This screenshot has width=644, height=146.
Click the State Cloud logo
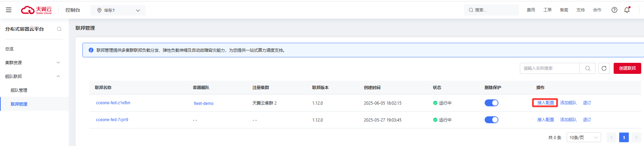click(x=36, y=10)
